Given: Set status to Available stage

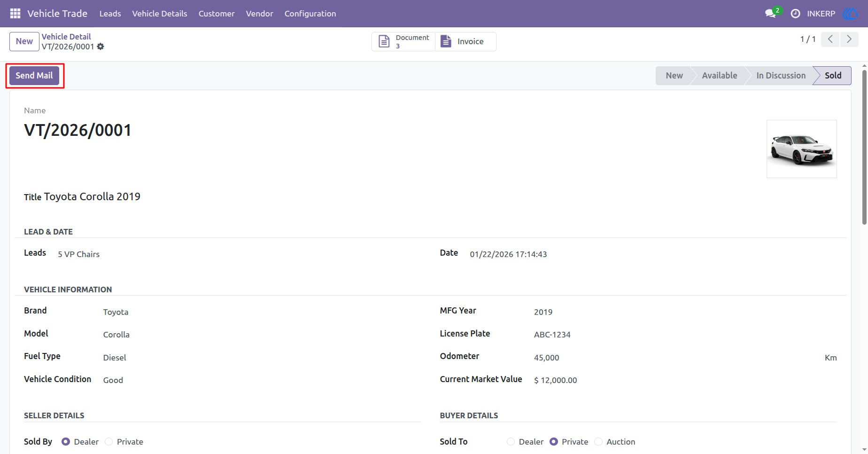Looking at the screenshot, I should click(x=720, y=76).
